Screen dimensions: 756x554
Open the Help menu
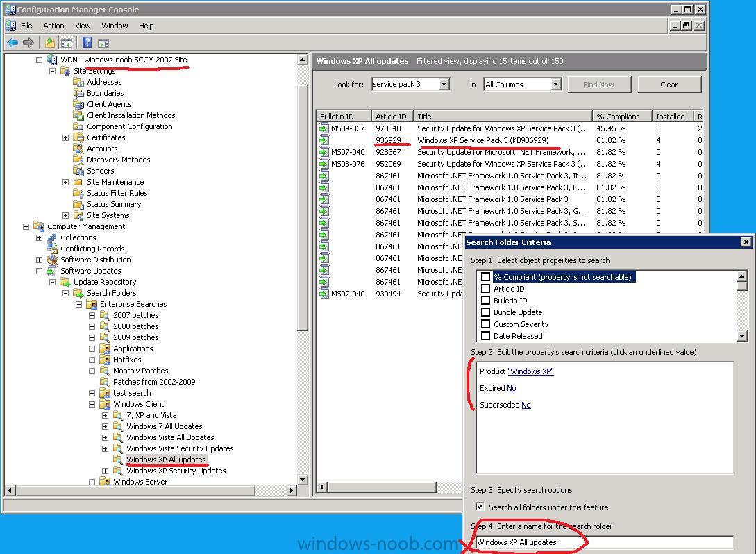[x=146, y=26]
